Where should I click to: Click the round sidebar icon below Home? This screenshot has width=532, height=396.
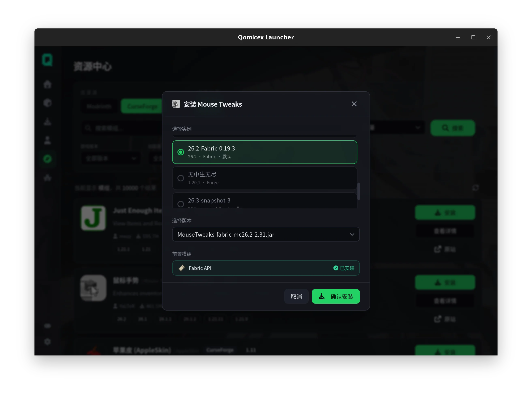tap(48, 103)
